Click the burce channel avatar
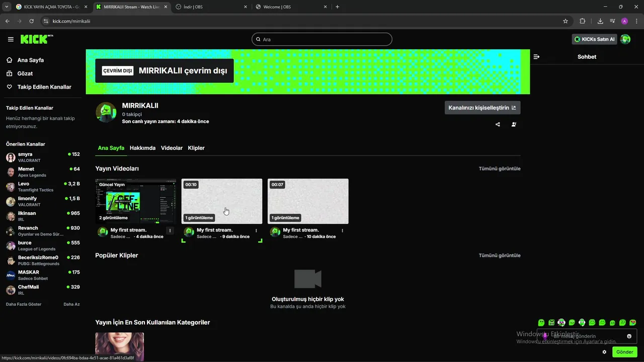This screenshot has height=362, width=644. 11,246
